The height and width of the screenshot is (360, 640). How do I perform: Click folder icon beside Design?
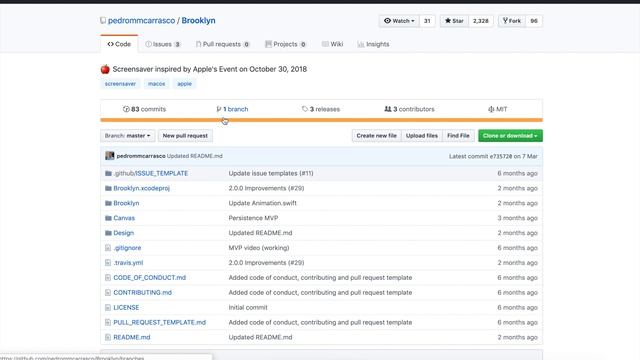point(108,233)
